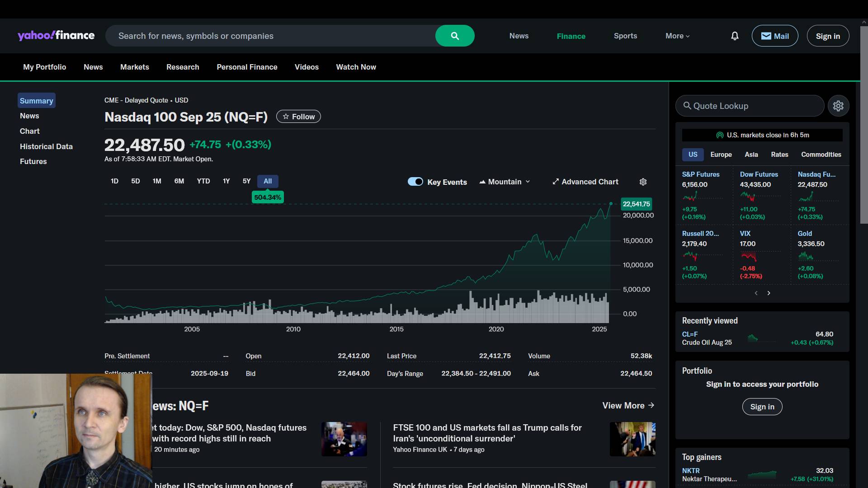Click the Yahoo Finance logo
Image resolution: width=868 pixels, height=488 pixels.
tap(56, 36)
